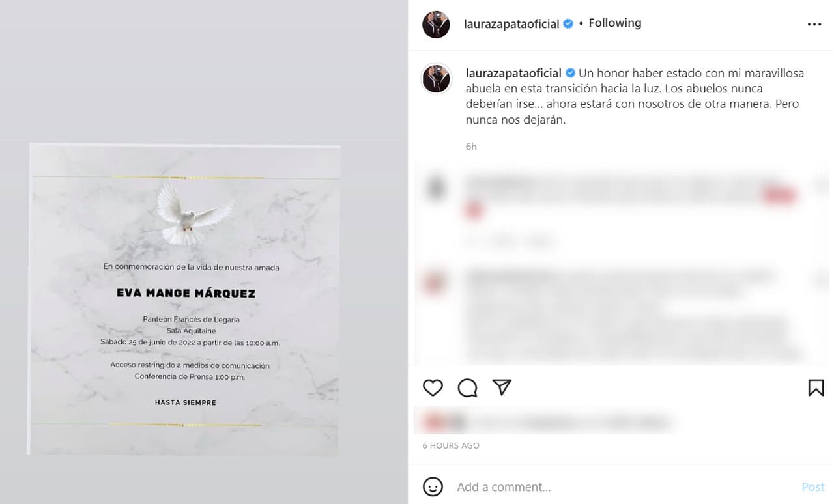The height and width of the screenshot is (504, 834).
Task: Click the verified badge next to laurazapataoficial
Action: [x=567, y=23]
